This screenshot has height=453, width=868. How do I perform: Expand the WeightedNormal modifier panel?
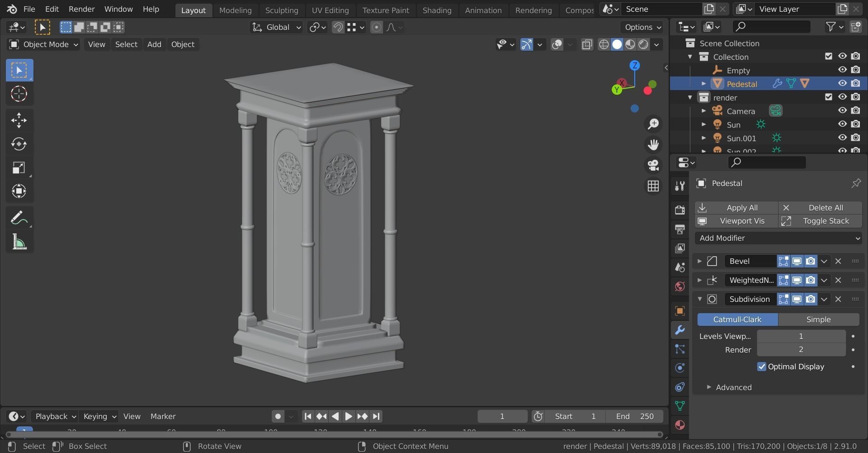coord(699,280)
